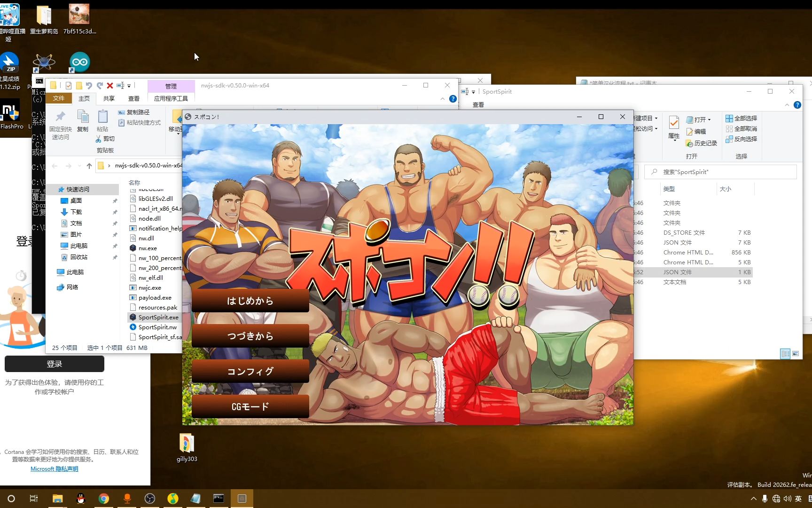Select the SportSpirit.nw file
The width and height of the screenshot is (812, 508).
click(x=155, y=327)
